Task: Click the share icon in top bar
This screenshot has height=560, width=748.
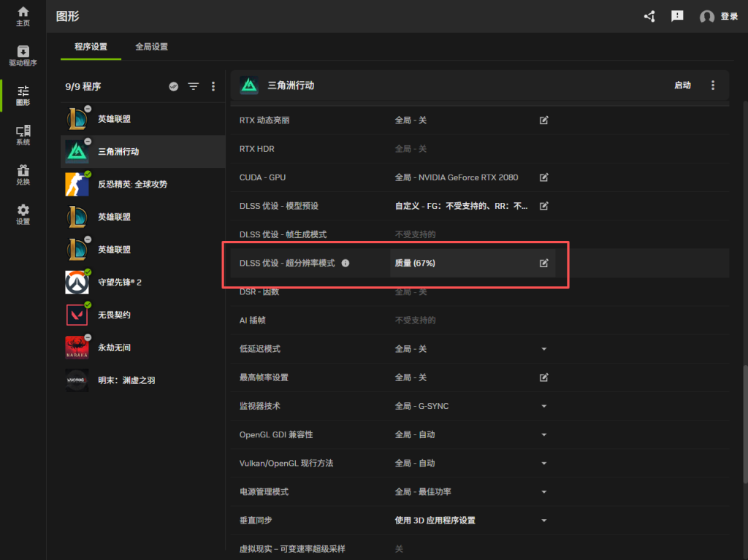Action: pyautogui.click(x=649, y=16)
